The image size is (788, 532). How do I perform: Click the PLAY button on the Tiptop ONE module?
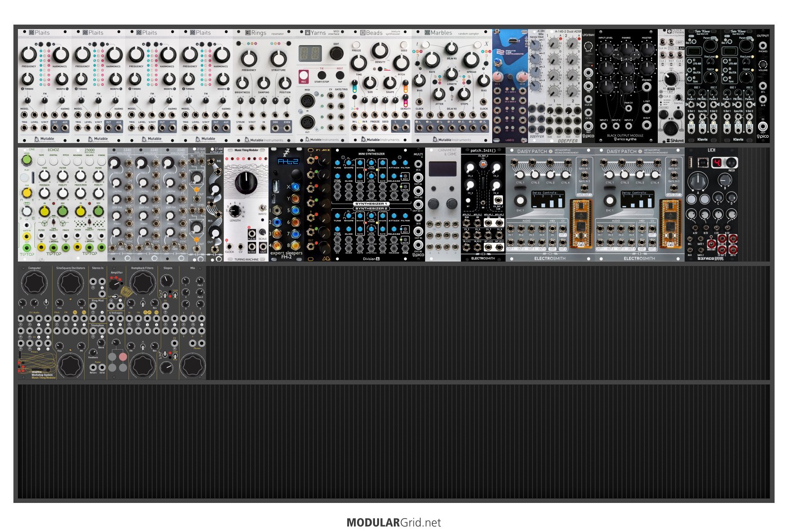tap(25, 178)
